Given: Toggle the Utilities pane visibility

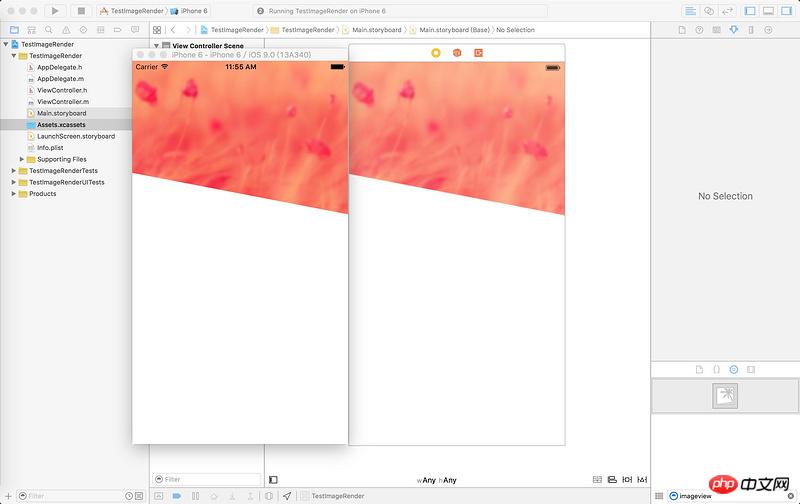Looking at the screenshot, I should click(787, 11).
